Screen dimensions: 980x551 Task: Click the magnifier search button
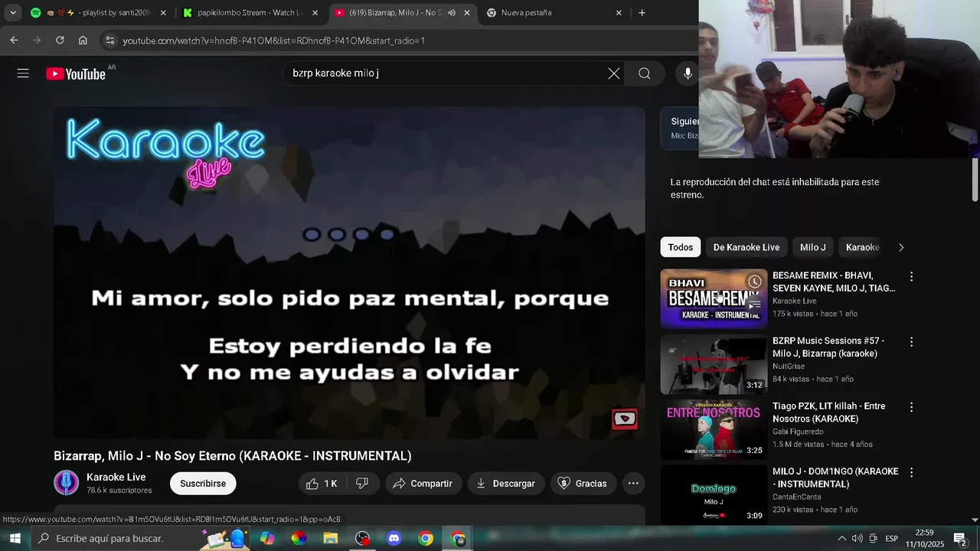[x=645, y=73]
